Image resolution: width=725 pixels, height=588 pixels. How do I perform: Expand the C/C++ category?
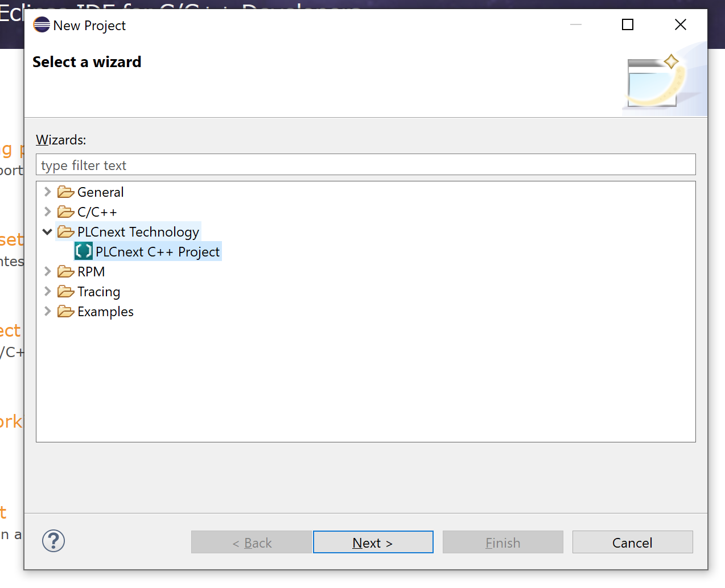[48, 212]
